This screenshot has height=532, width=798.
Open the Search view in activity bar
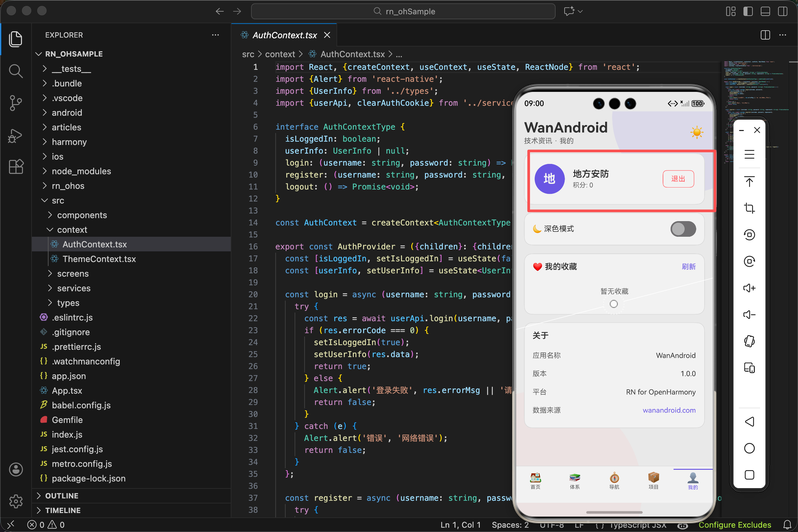tap(16, 71)
